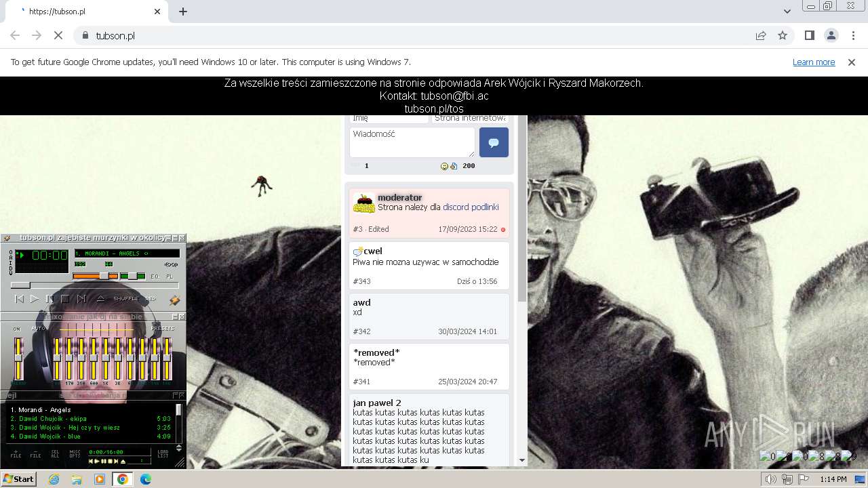This screenshot has width=868, height=488.
Task: Open the playlist remove FILE menu
Action: tap(36, 454)
